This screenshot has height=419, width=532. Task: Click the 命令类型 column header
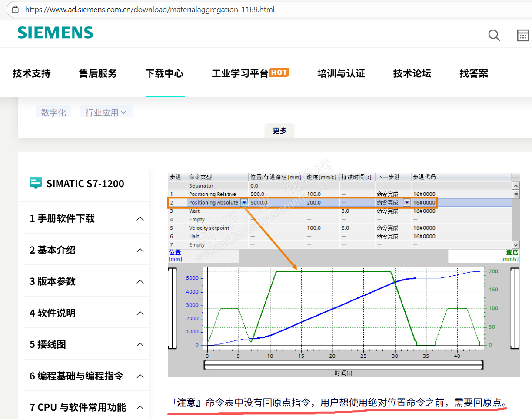coord(217,177)
